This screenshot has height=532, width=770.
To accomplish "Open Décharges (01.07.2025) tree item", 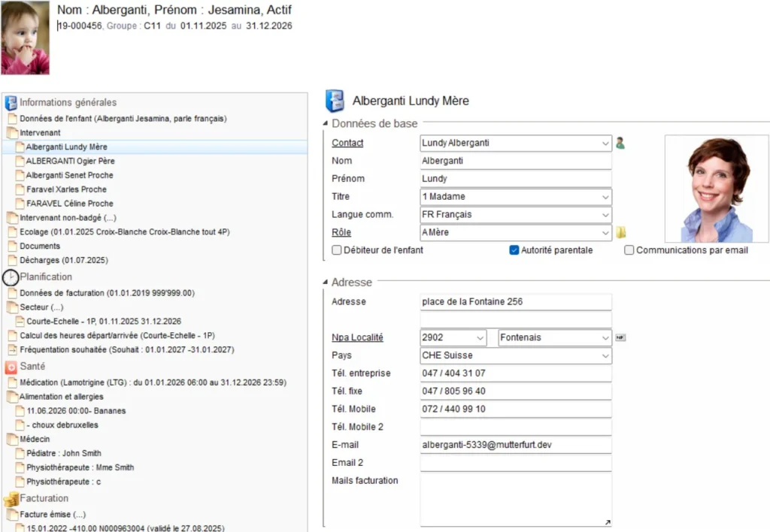I will click(64, 261).
